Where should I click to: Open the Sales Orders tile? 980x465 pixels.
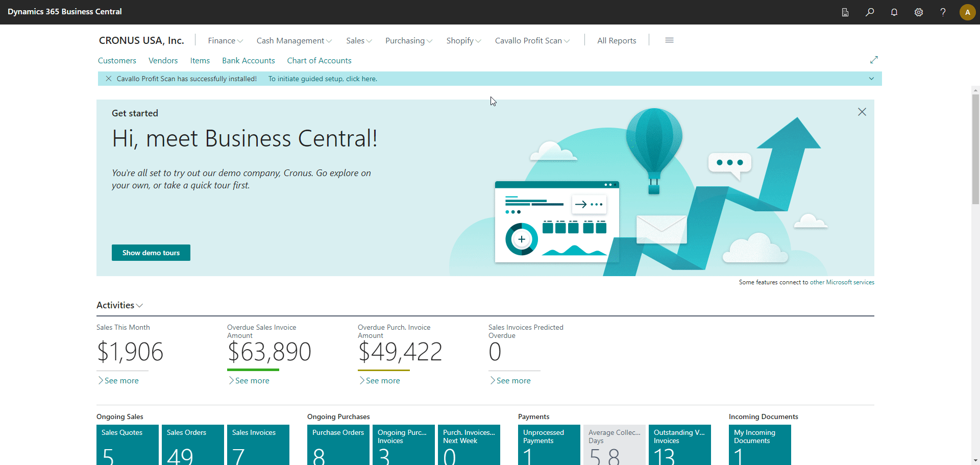pos(192,445)
